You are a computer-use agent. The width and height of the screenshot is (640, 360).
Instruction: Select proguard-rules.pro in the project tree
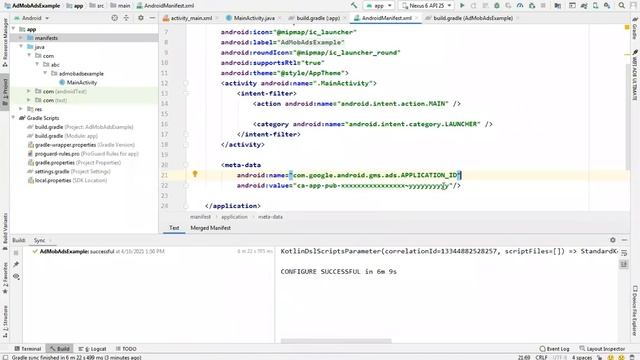(83, 153)
